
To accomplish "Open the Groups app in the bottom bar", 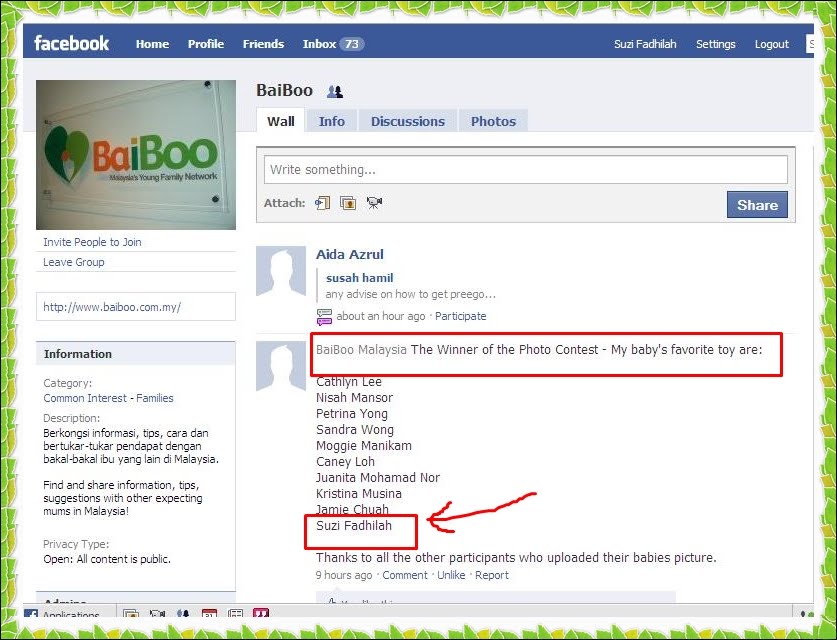I will point(183,614).
